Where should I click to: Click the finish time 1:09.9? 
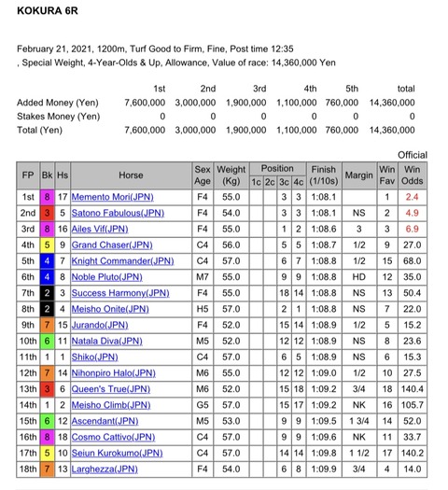(324, 469)
